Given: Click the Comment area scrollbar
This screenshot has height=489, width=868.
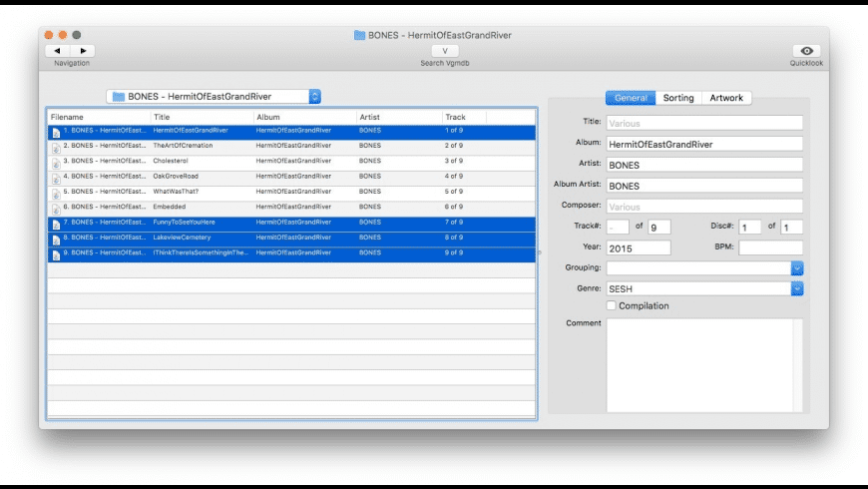Looking at the screenshot, I should click(798, 365).
